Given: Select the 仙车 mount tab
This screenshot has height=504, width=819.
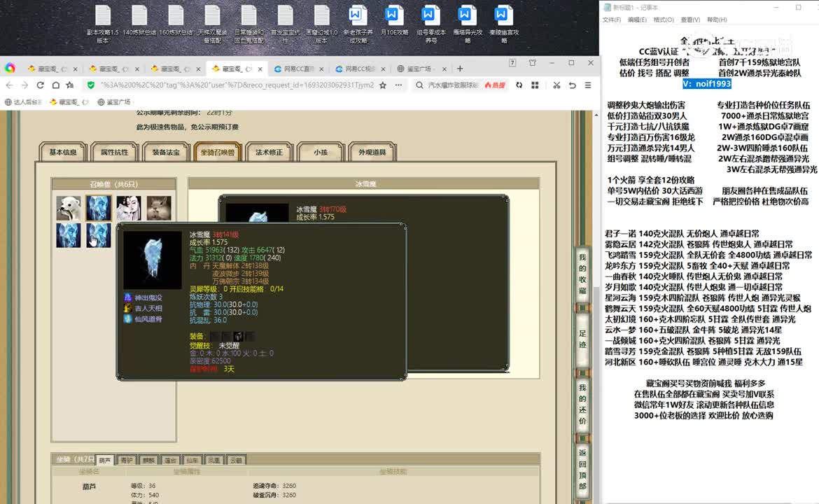Looking at the screenshot, I should click(x=192, y=460).
